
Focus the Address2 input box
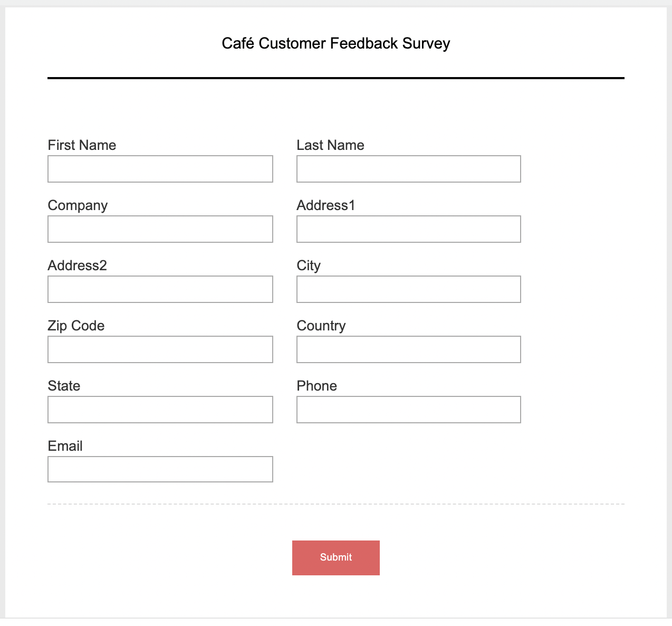(160, 289)
